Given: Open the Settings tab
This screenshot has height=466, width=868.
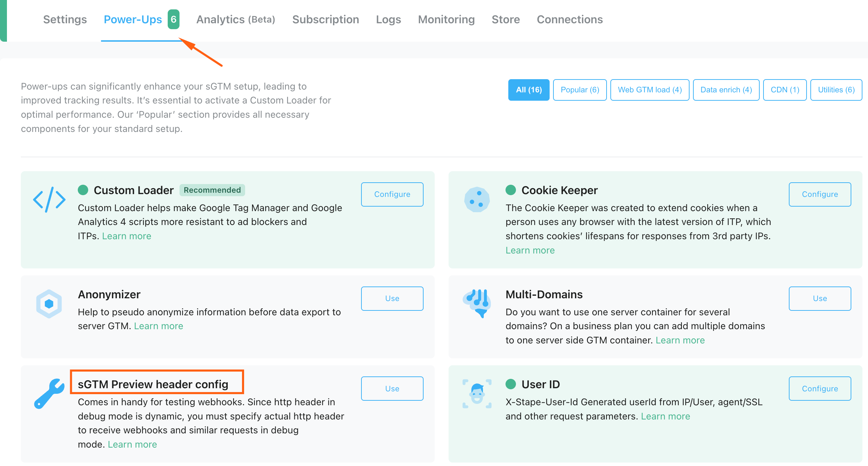Looking at the screenshot, I should click(x=65, y=19).
